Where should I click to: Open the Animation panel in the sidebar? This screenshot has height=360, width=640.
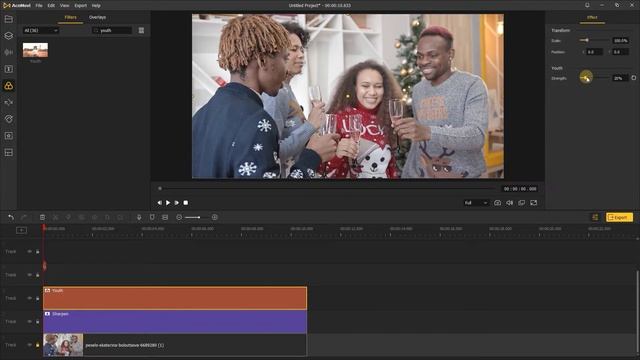pos(9,119)
